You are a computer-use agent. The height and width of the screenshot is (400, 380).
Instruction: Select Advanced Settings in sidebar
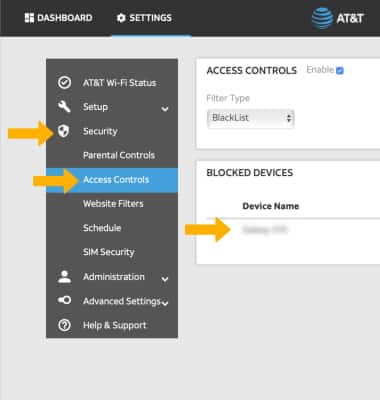[x=122, y=301]
